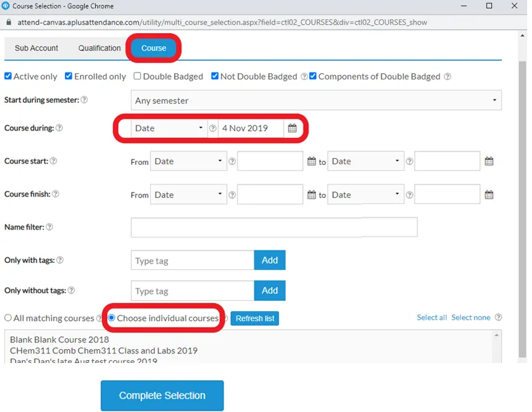Open Course finish From Date dropdown

point(188,195)
